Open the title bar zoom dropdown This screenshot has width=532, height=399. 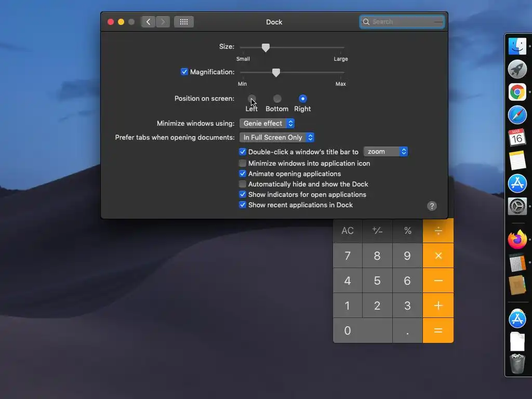pyautogui.click(x=385, y=152)
